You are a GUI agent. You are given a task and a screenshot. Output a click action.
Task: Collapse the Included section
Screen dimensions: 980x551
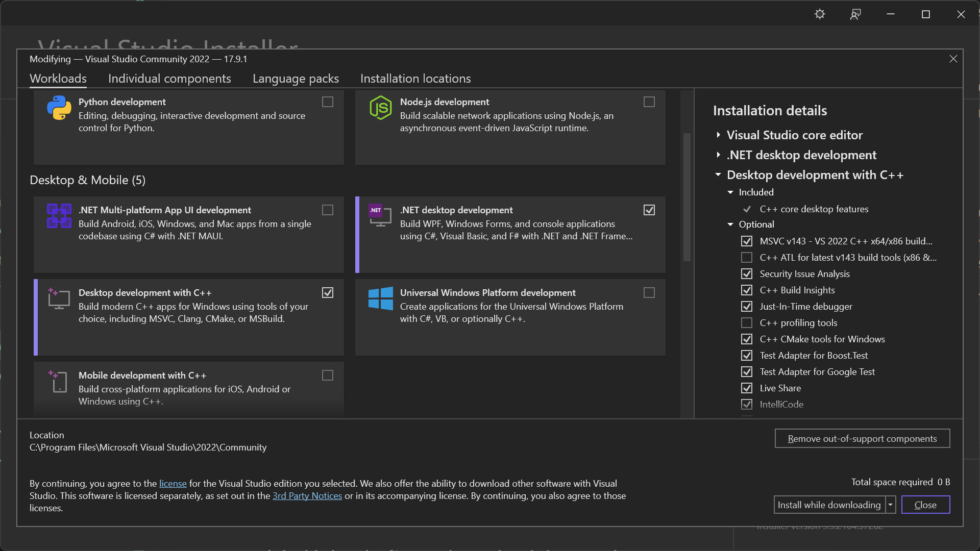coord(730,192)
